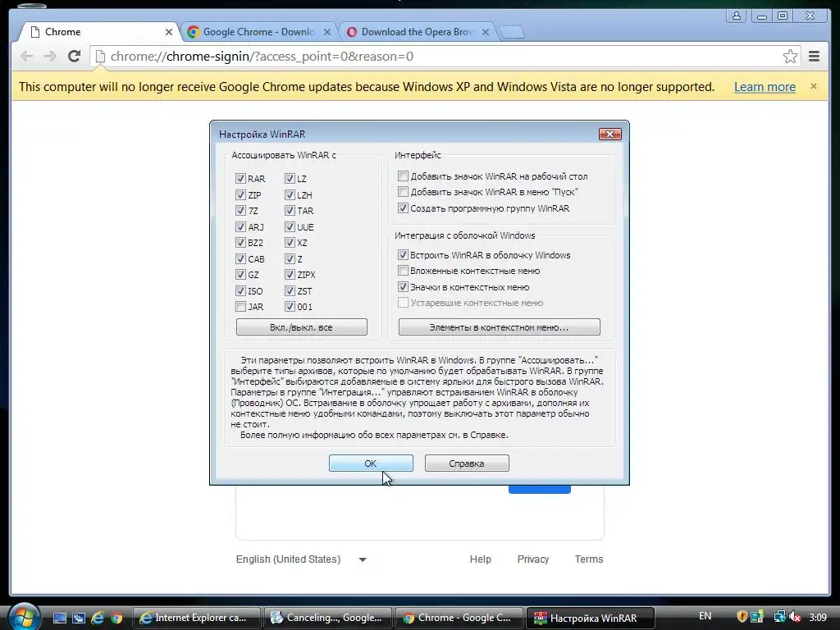840x630 pixels.
Task: Toggle the CAB association checkbox
Action: click(x=240, y=258)
